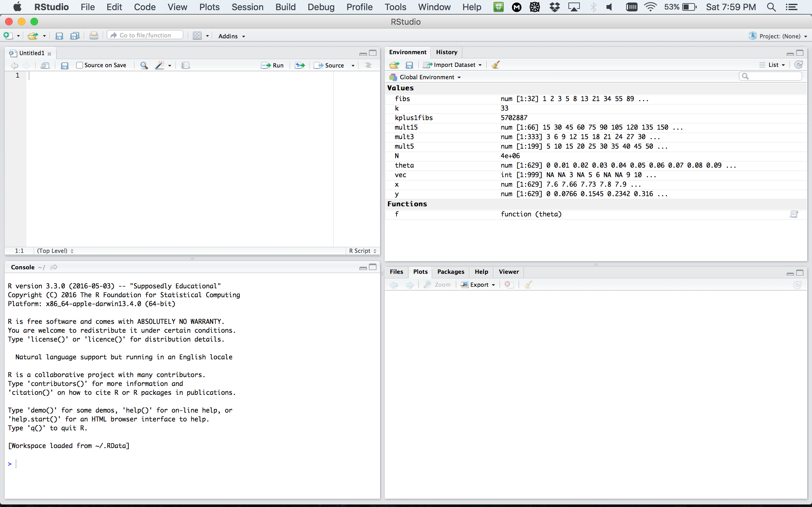View source of function f
812x507 pixels.
pyautogui.click(x=794, y=214)
